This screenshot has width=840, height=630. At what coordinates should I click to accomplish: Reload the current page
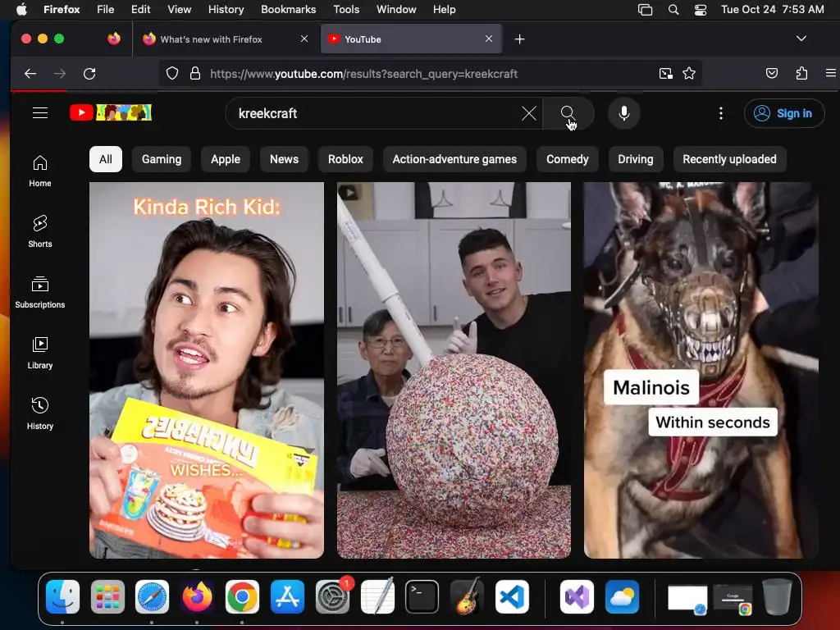[89, 73]
